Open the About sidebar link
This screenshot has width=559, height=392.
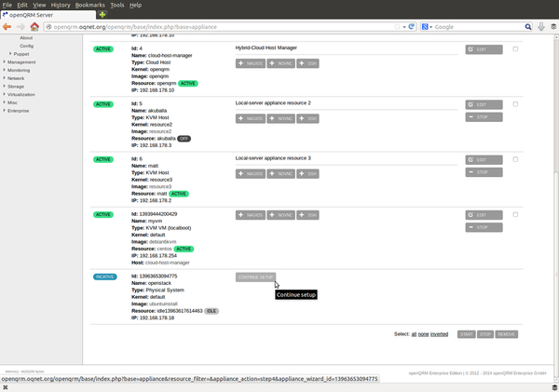pos(26,38)
